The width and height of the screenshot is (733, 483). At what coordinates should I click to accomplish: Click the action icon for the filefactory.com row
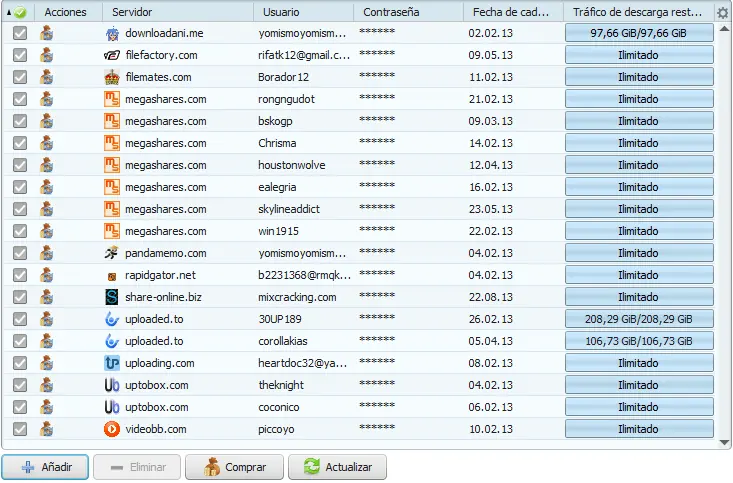[x=46, y=55]
